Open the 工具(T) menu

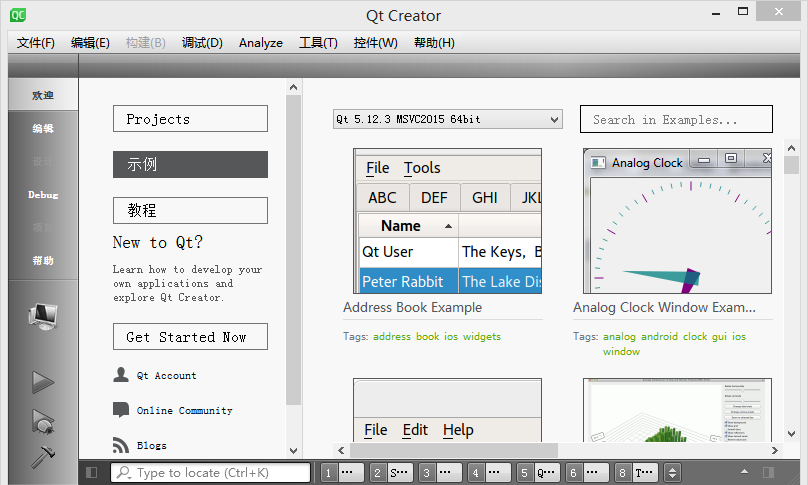[318, 43]
